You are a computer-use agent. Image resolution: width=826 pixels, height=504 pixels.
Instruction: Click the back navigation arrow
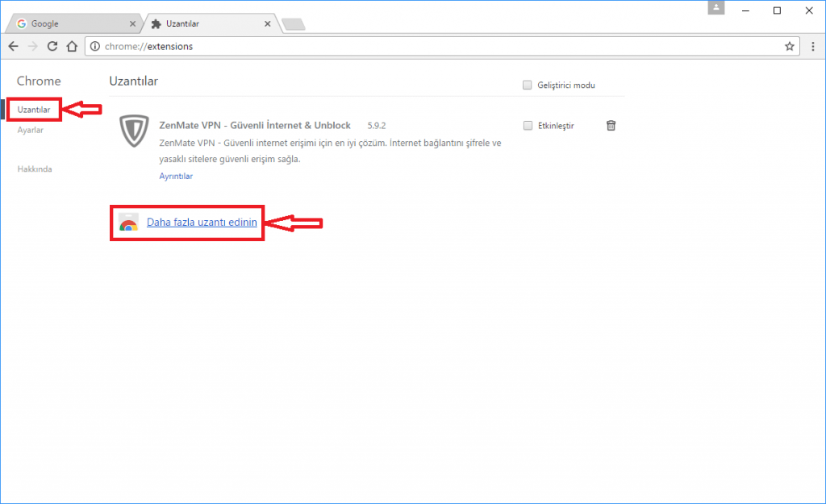(13, 46)
